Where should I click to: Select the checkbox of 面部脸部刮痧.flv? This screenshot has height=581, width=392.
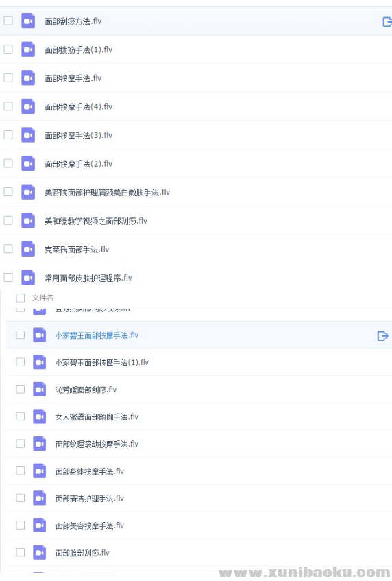[21, 552]
